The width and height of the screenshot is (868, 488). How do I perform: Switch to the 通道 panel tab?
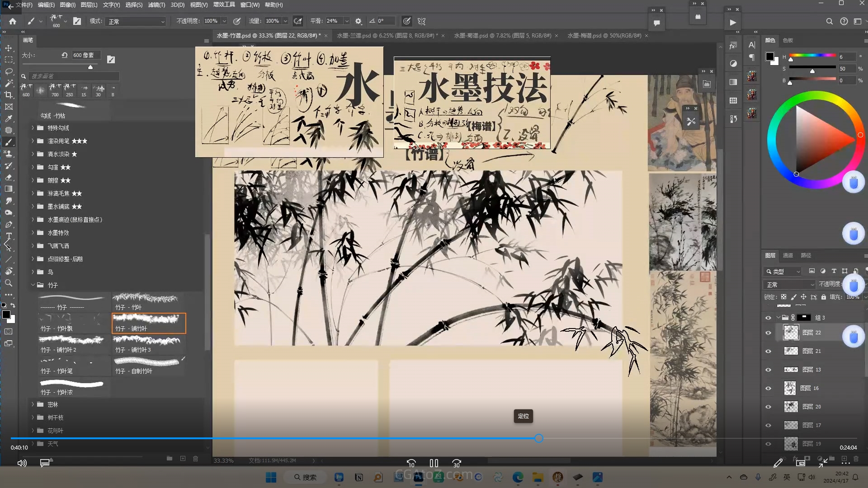[x=788, y=255]
